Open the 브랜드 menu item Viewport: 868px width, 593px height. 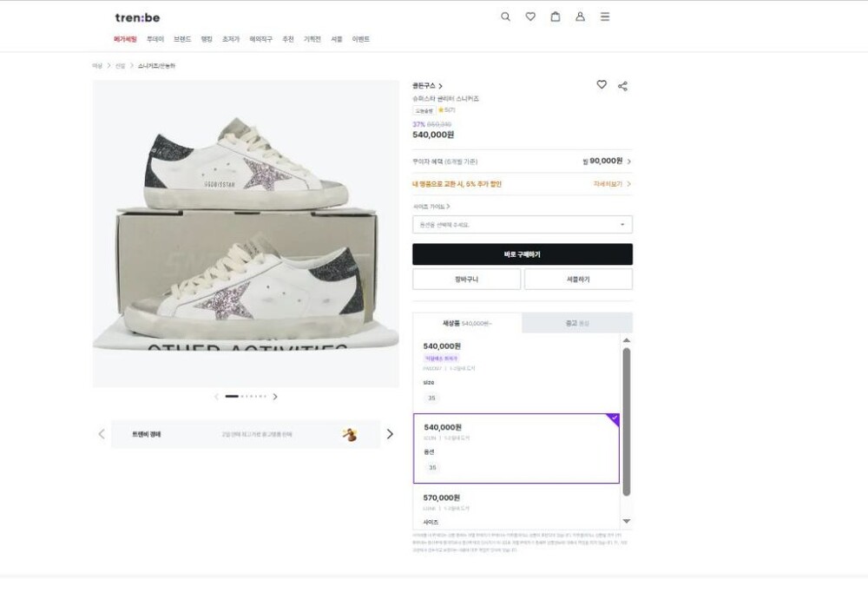pyautogui.click(x=182, y=39)
